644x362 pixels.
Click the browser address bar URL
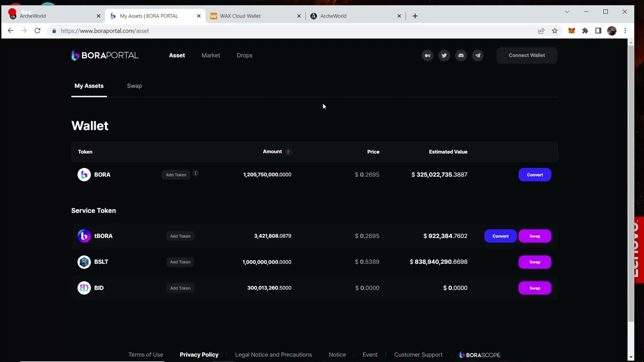tap(105, 31)
